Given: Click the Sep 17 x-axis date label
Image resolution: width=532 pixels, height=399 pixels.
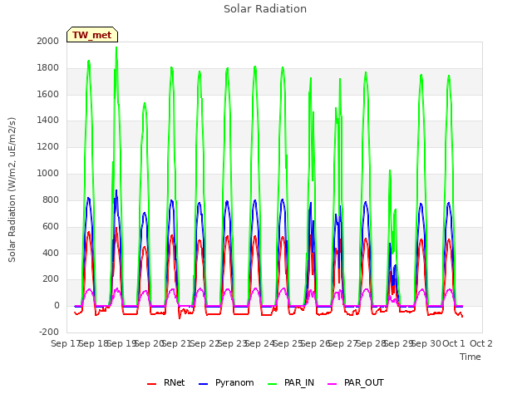Looking at the screenshot, I should 66,343.
